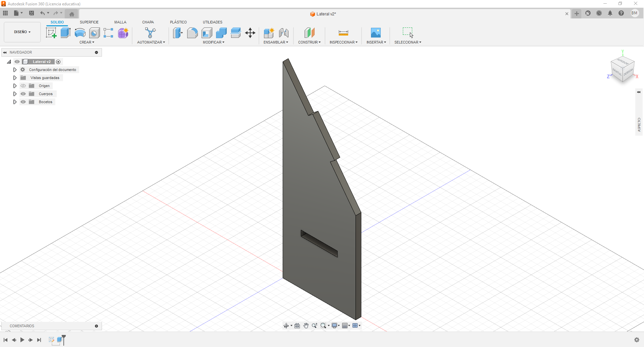Open the Measure tool
Screen dimensions: 644x347
point(343,33)
